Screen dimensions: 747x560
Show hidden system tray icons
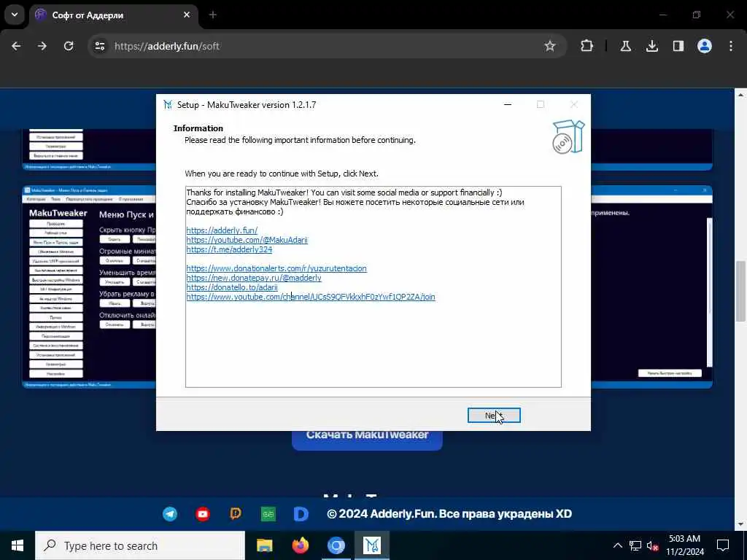617,545
